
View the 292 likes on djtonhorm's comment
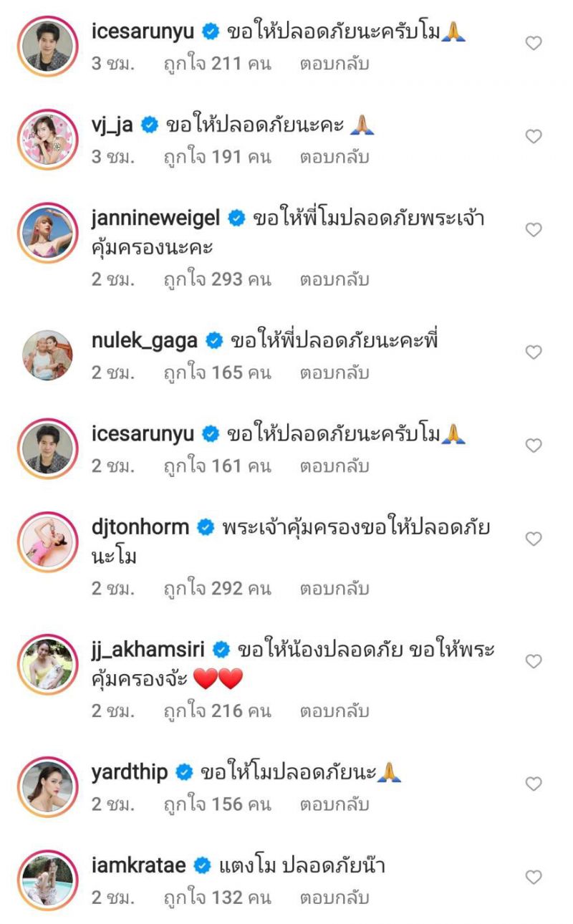[x=217, y=589]
